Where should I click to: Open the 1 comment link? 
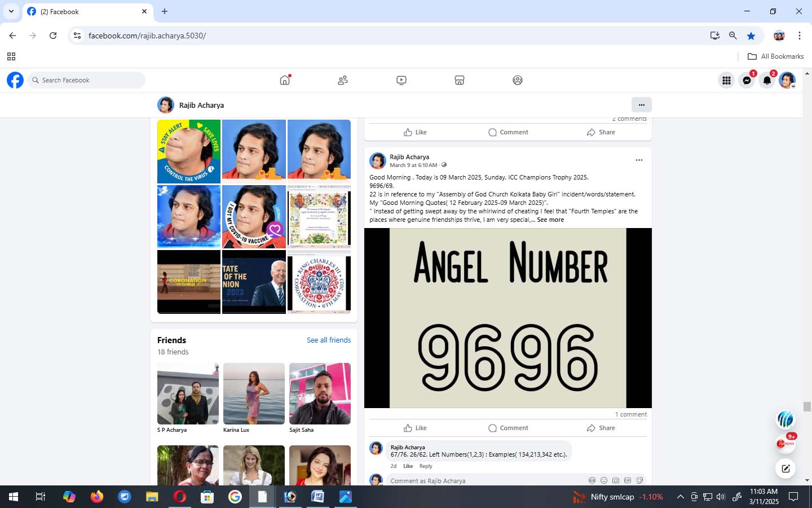point(631,414)
